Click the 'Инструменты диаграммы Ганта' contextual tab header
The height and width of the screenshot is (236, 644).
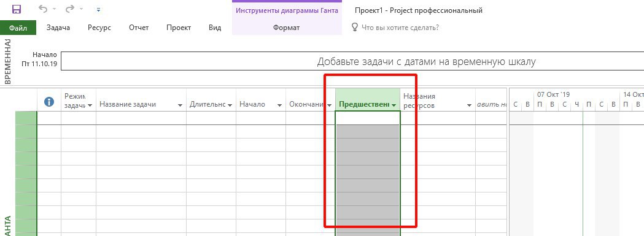click(287, 10)
